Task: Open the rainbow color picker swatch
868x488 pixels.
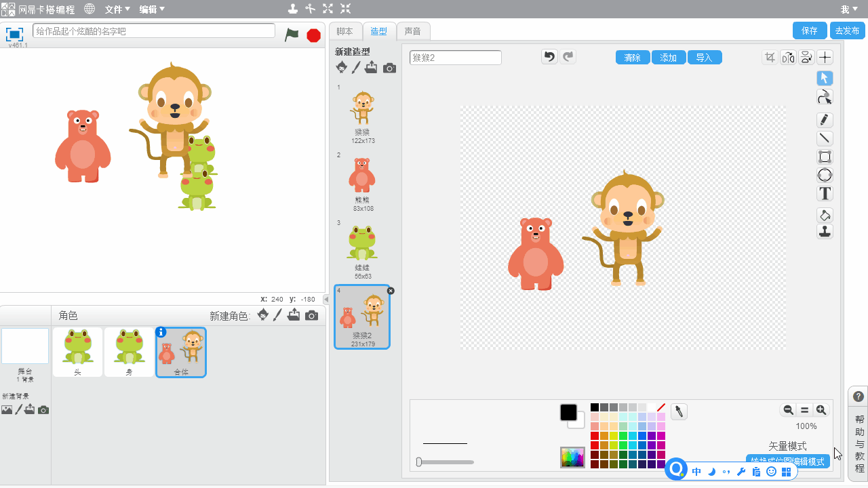Action: point(572,457)
